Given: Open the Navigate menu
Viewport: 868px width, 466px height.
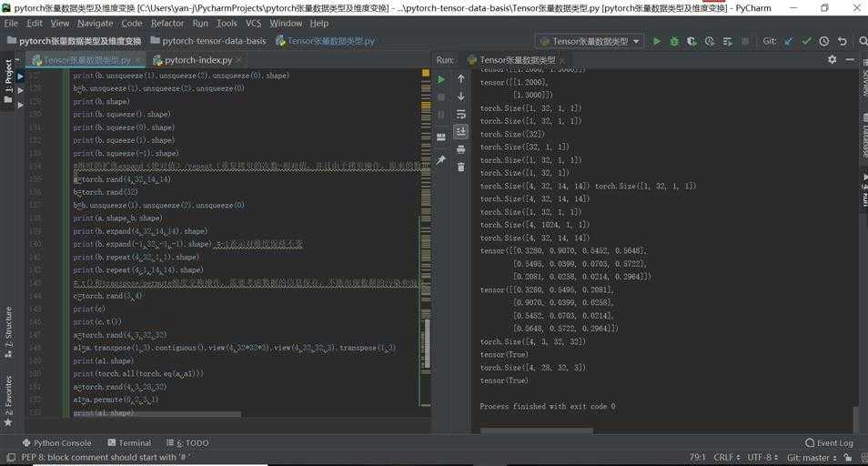Looking at the screenshot, I should 96,24.
